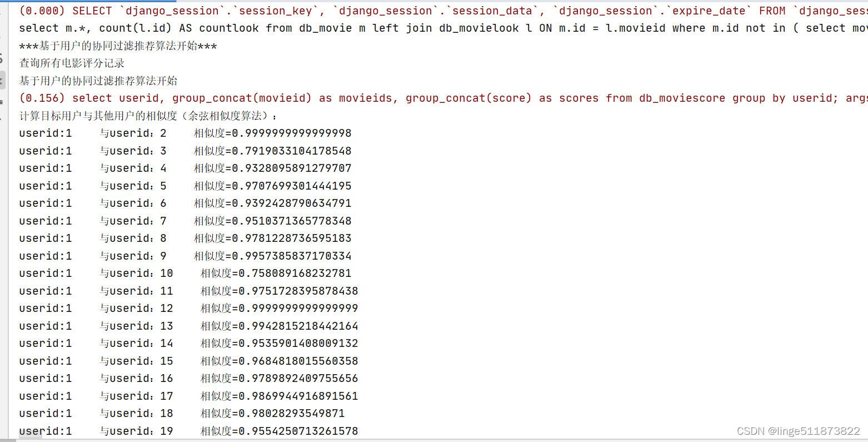Click the '(0.156) select userid, group_concat' query line
868x442 pixels.
pyautogui.click(x=443, y=98)
